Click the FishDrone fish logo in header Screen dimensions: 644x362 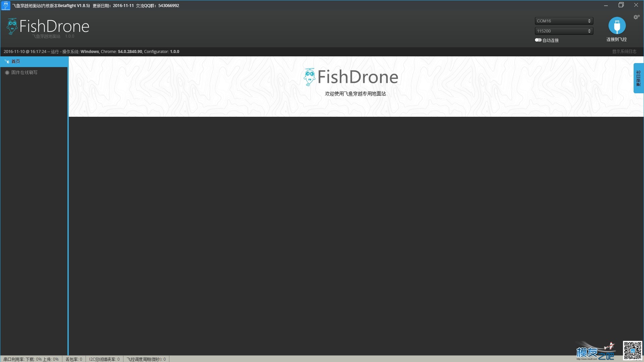pyautogui.click(x=12, y=27)
